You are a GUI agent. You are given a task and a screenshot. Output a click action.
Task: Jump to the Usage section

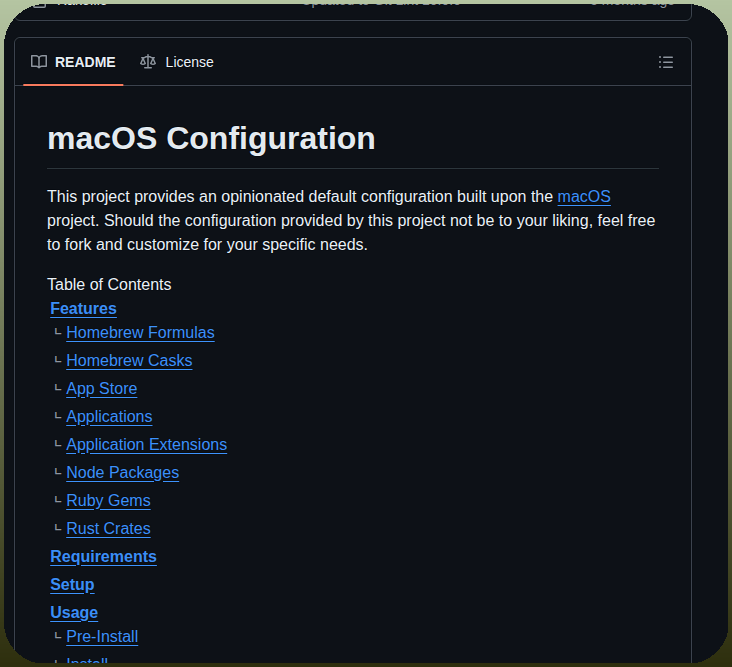(x=74, y=612)
